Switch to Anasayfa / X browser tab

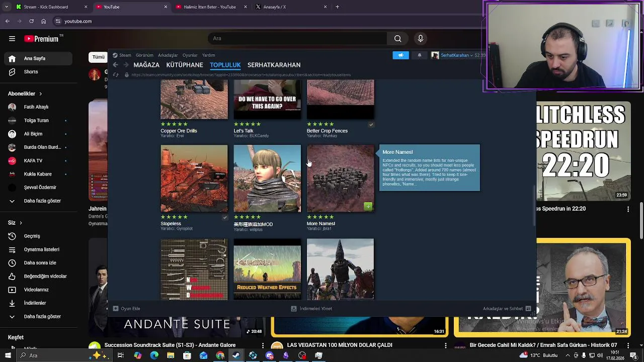point(291,7)
